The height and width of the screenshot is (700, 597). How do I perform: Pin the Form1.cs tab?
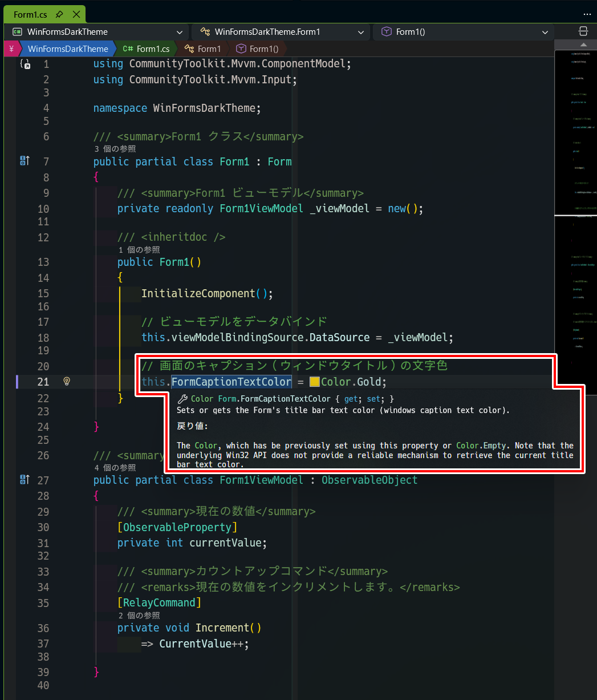coord(59,14)
